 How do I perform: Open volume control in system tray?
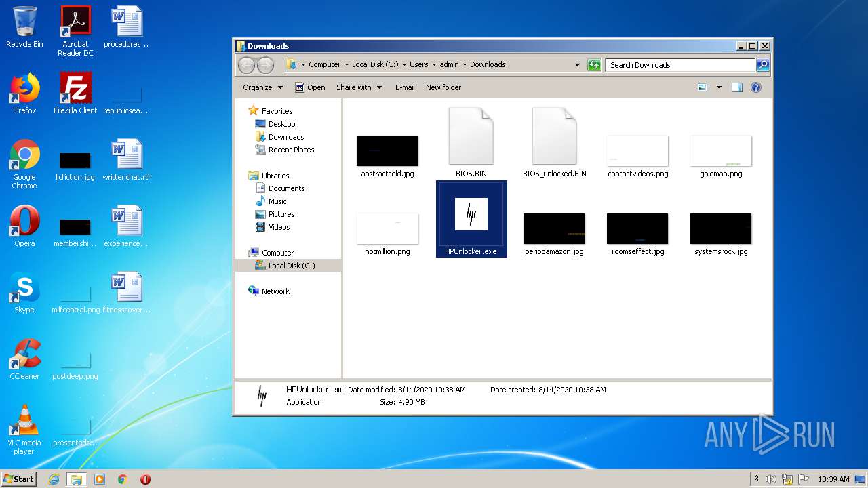click(771, 479)
